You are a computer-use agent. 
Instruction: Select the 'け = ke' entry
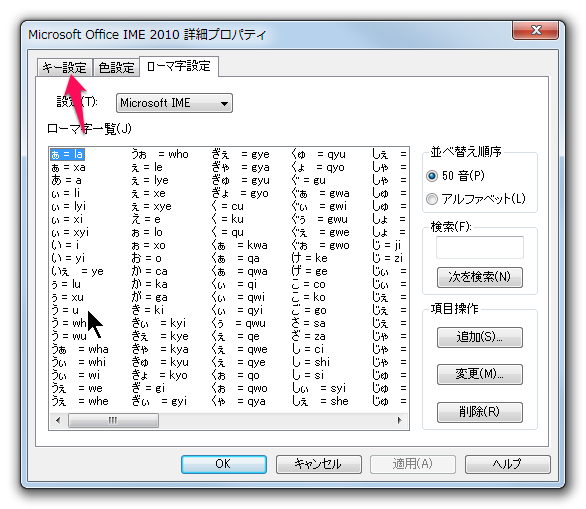coord(309,258)
